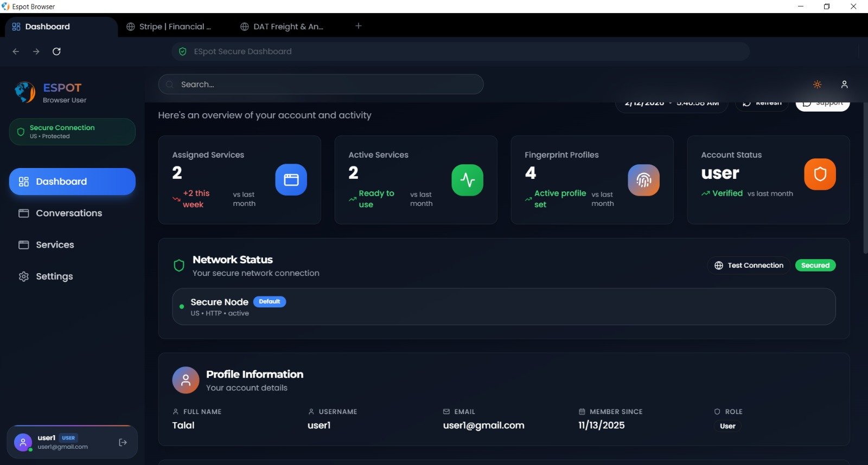
Task: Click the Fingerprint Profiles fingerprint icon
Action: [643, 180]
